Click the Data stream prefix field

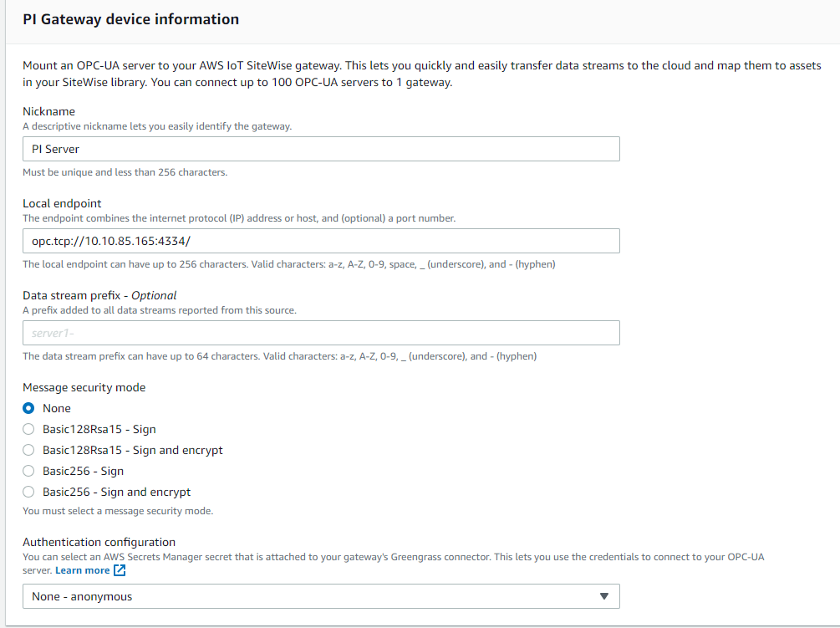(x=321, y=333)
